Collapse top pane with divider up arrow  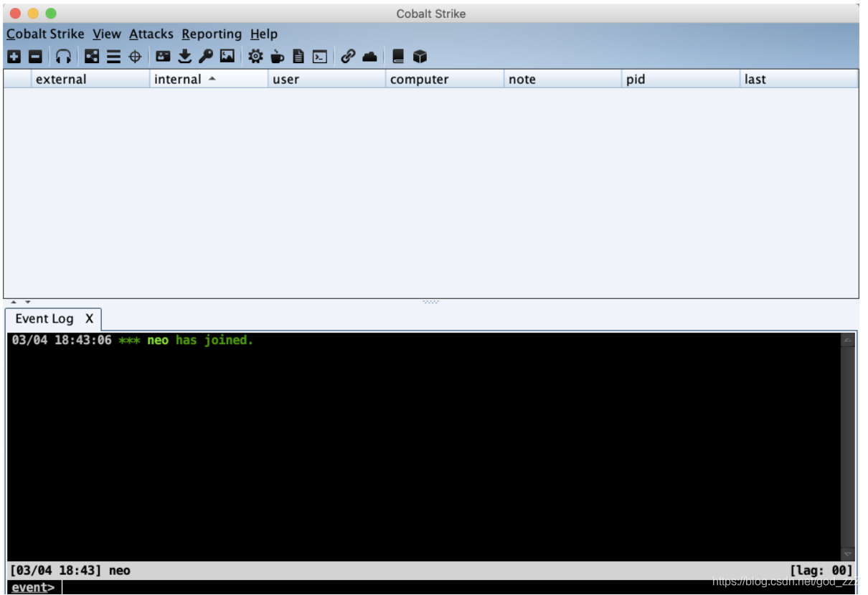[12, 303]
